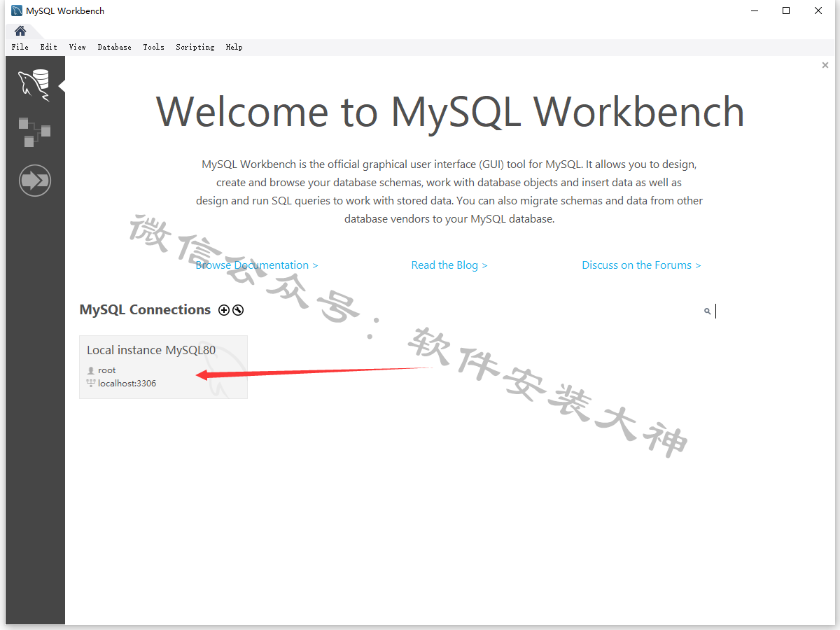Open the Database menu

click(x=114, y=47)
